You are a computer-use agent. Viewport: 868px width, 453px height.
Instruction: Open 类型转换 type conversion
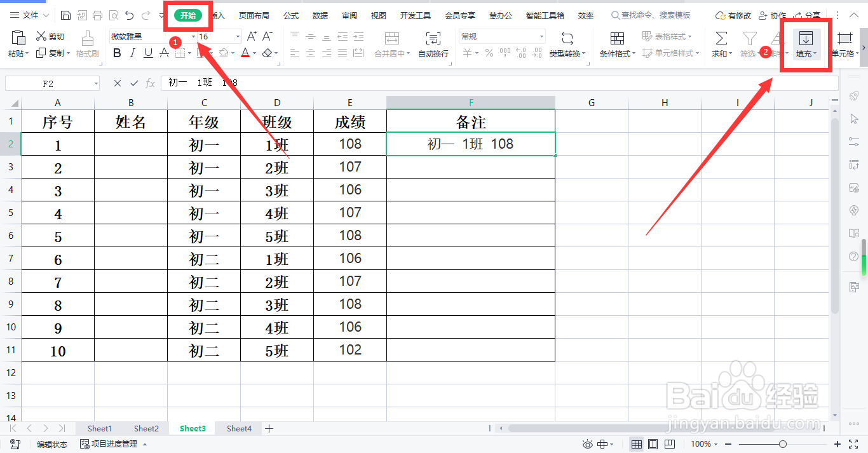567,44
